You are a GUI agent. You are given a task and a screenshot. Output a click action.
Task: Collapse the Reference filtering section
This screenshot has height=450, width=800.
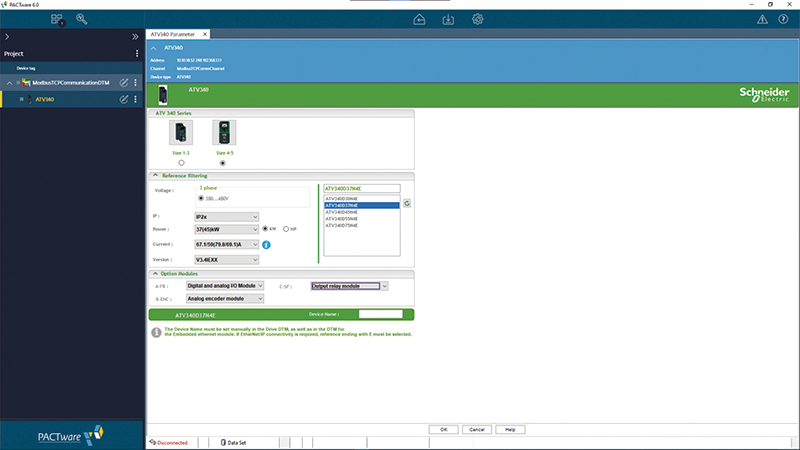pos(155,176)
